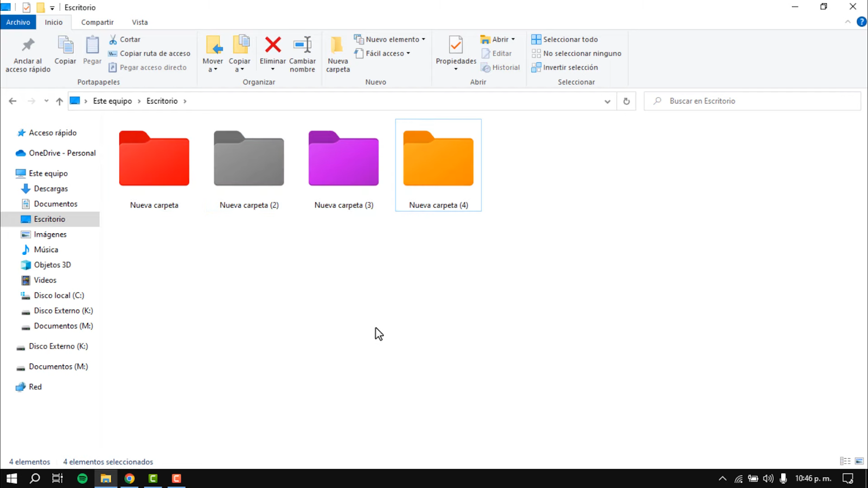Open Propiedades of the selected items

(x=456, y=47)
